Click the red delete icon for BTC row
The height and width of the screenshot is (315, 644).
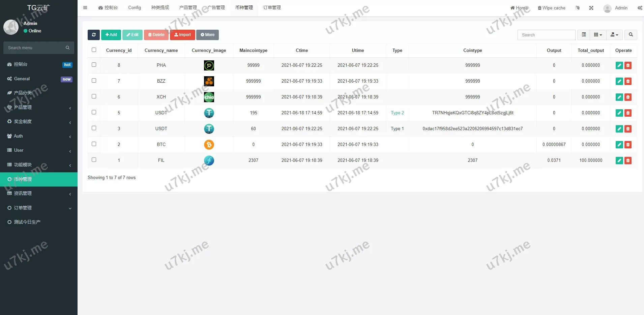point(628,145)
